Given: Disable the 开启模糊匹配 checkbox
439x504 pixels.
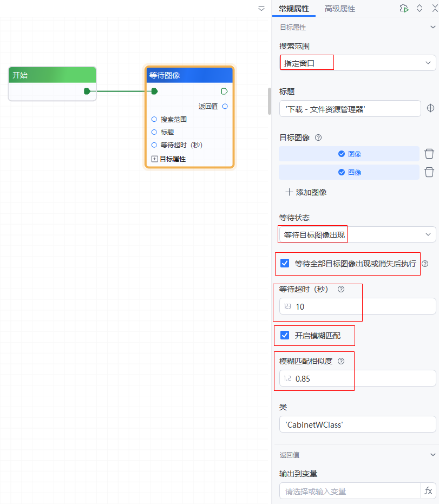Looking at the screenshot, I should 285,336.
